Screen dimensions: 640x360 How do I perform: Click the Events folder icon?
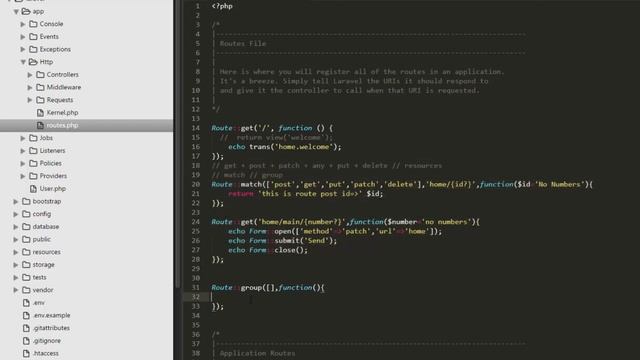click(33, 37)
